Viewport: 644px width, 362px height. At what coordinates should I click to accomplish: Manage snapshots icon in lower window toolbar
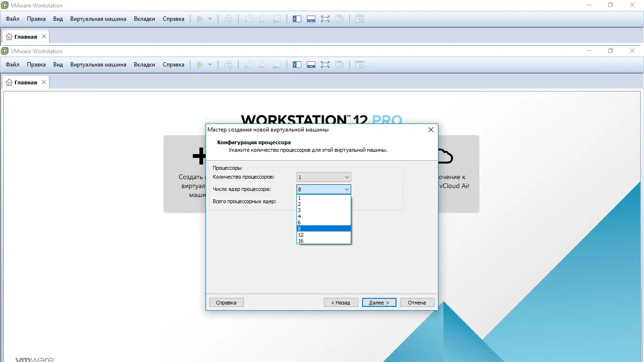(x=277, y=65)
